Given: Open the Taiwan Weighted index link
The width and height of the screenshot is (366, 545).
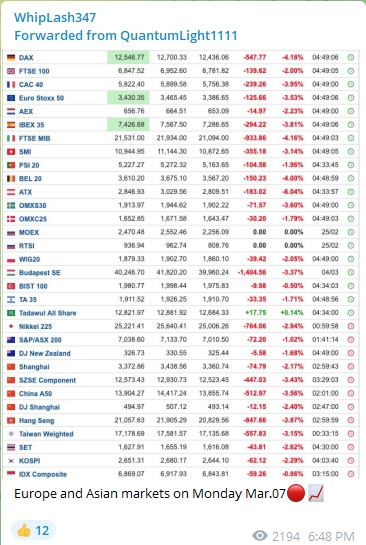Looking at the screenshot, I should click(x=46, y=434).
